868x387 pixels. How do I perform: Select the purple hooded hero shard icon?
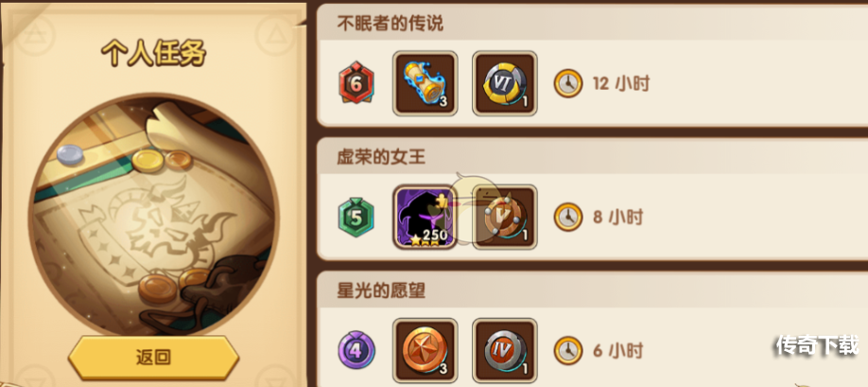(x=425, y=217)
